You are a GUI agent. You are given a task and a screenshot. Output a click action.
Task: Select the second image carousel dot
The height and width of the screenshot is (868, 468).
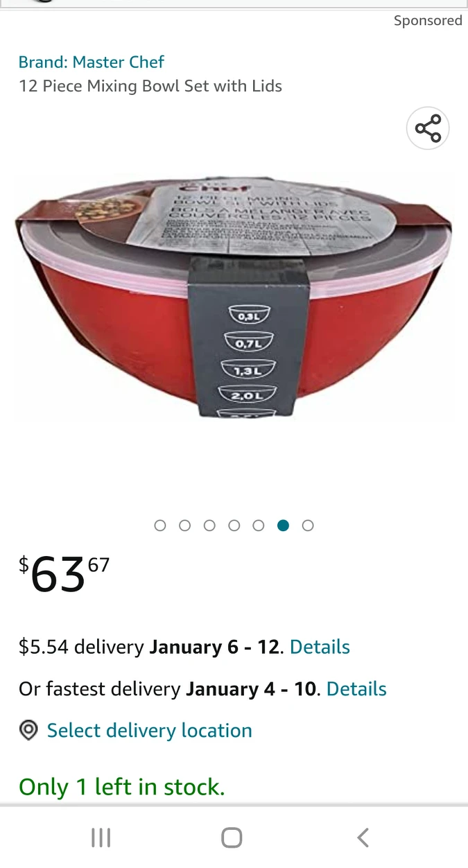tap(184, 526)
